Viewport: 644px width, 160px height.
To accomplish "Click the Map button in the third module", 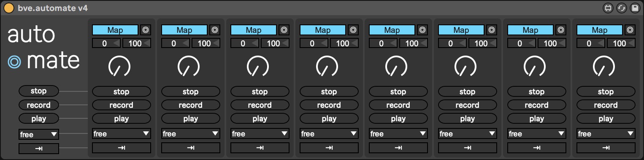I will click(254, 30).
